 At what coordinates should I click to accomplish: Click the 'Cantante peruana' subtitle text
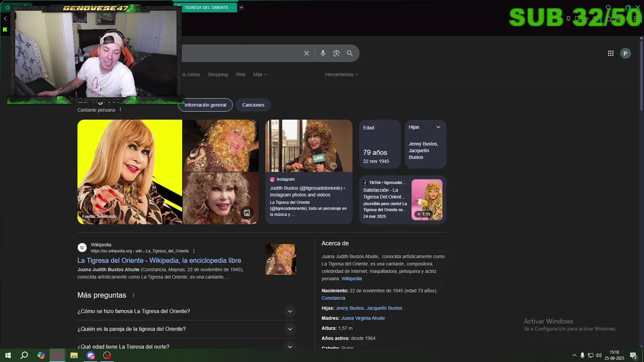(96, 110)
